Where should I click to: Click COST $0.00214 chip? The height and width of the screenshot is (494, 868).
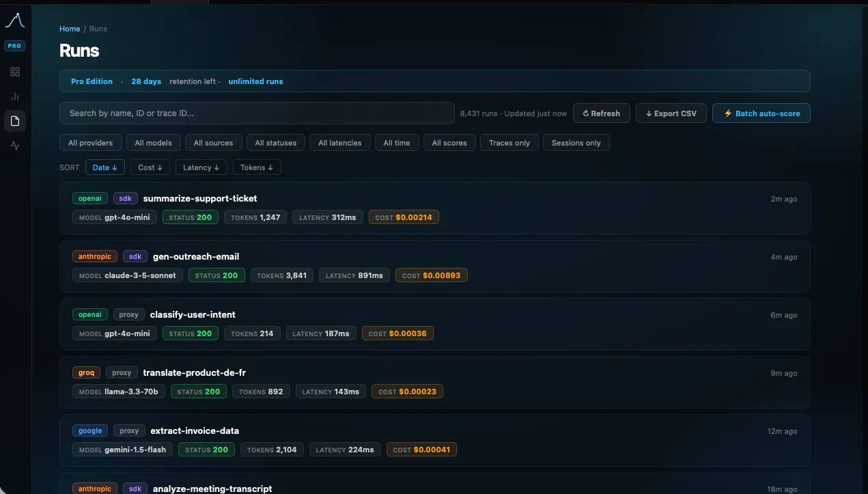point(404,217)
